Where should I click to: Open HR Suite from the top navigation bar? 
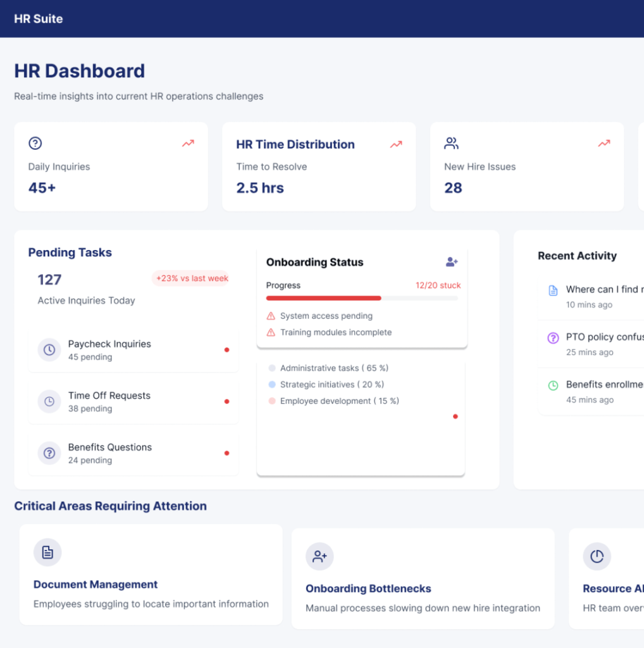39,18
